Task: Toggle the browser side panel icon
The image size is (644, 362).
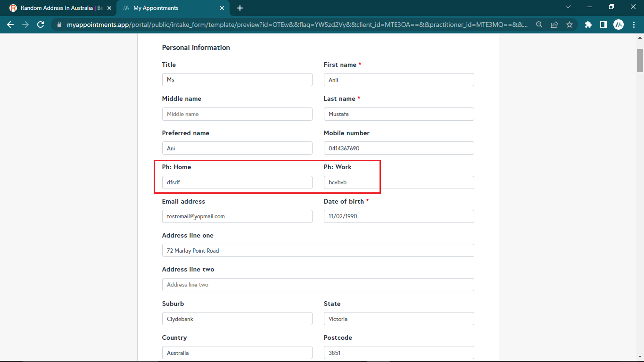Action: 603,25
